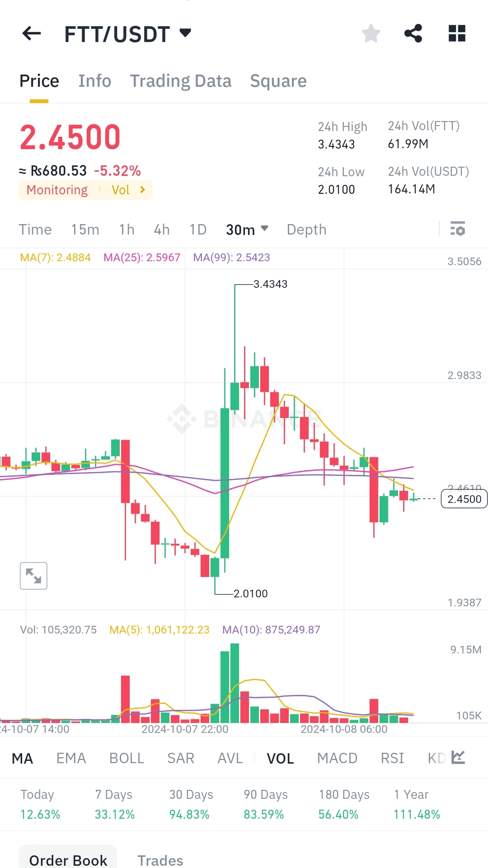
Task: Toggle the VOL indicator
Action: click(x=280, y=759)
